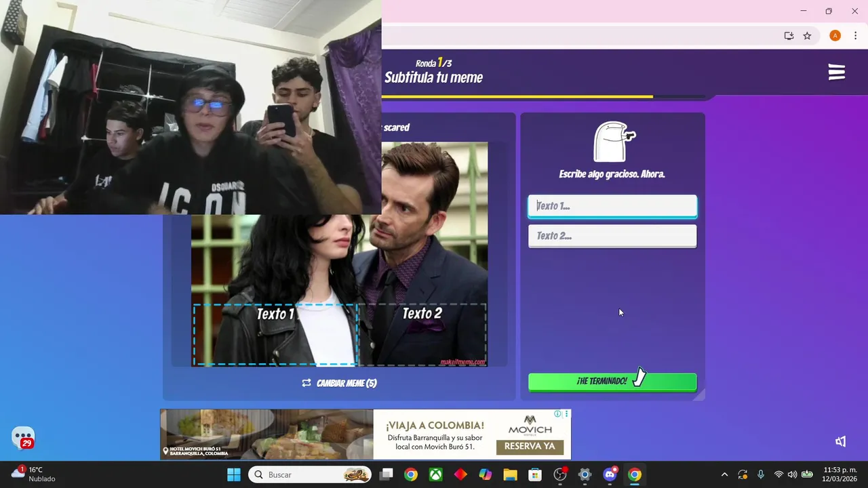Select the Texto 2 caption box on meme
Viewport: 868px width, 488px height.
coord(422,334)
